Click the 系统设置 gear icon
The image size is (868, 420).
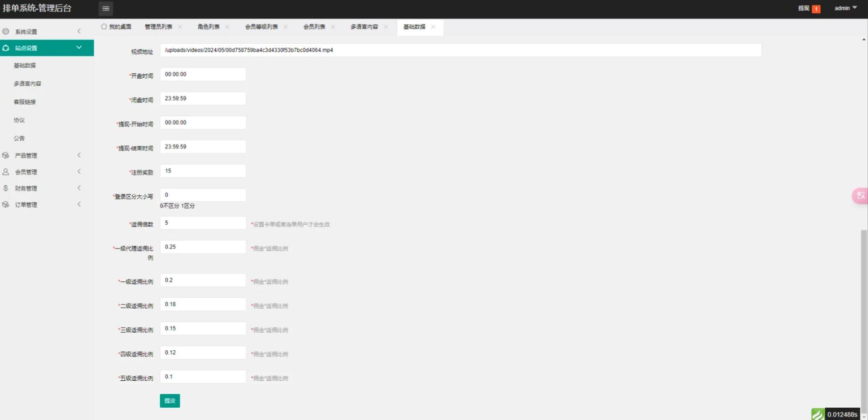tap(6, 32)
